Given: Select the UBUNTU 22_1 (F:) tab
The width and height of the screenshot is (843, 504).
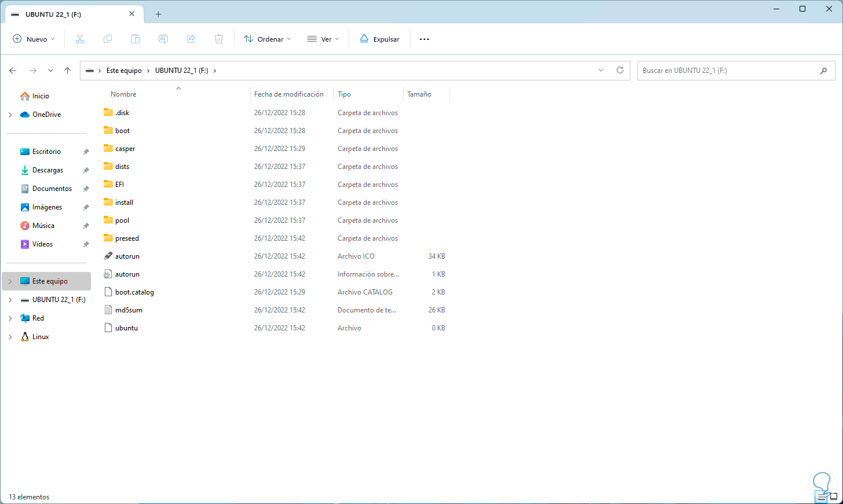Looking at the screenshot, I should (74, 14).
